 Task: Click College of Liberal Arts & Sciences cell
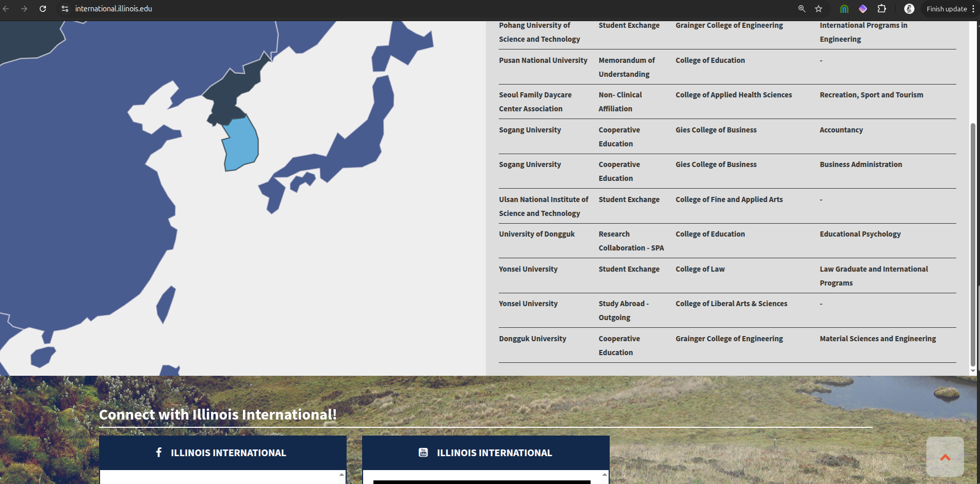(x=731, y=304)
